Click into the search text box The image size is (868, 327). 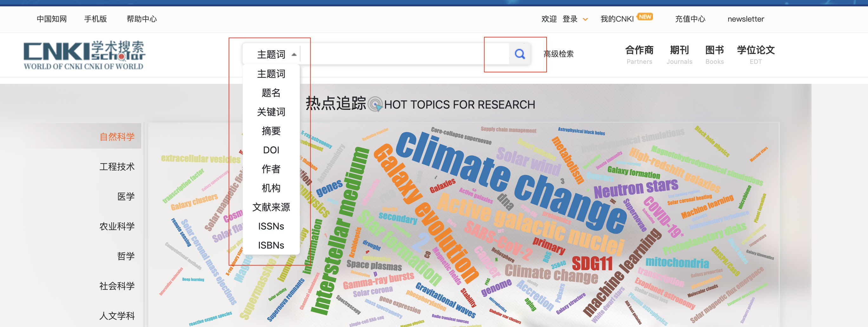point(404,54)
